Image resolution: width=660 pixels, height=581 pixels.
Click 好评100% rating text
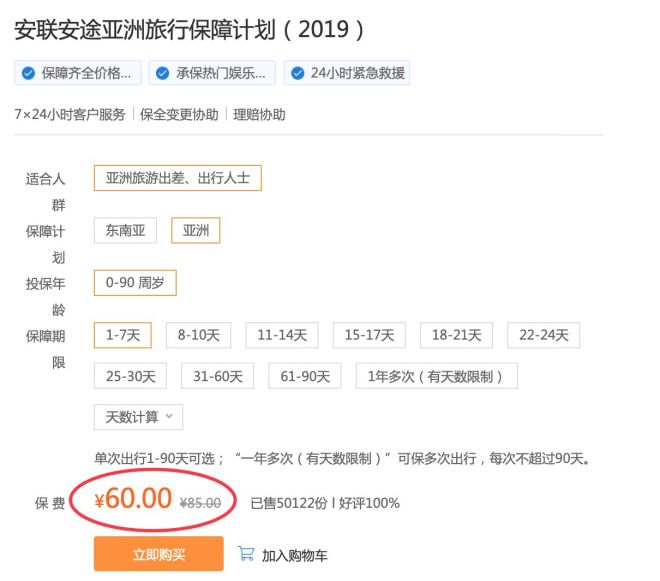369,503
